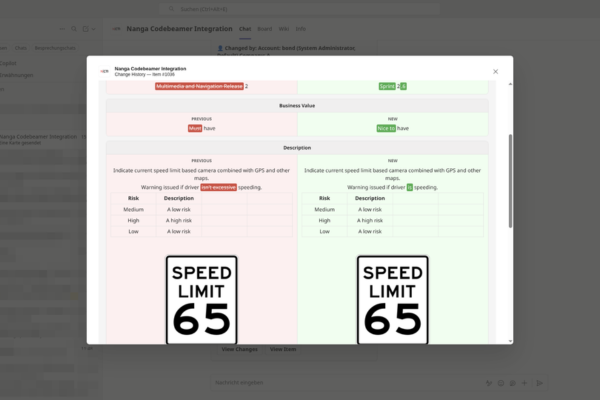
Task: Click the dialog scrollbar down arrow
Action: (x=510, y=341)
